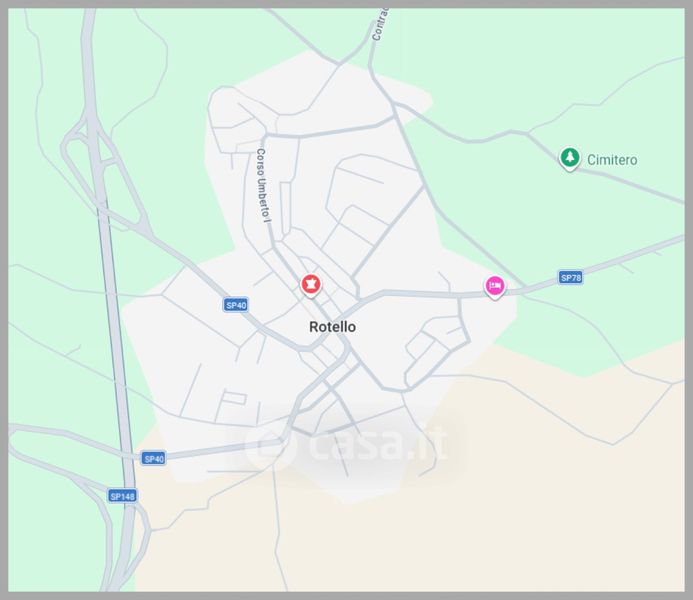Click the SP148 road shield
Viewport: 693px width, 600px height.
click(x=122, y=496)
